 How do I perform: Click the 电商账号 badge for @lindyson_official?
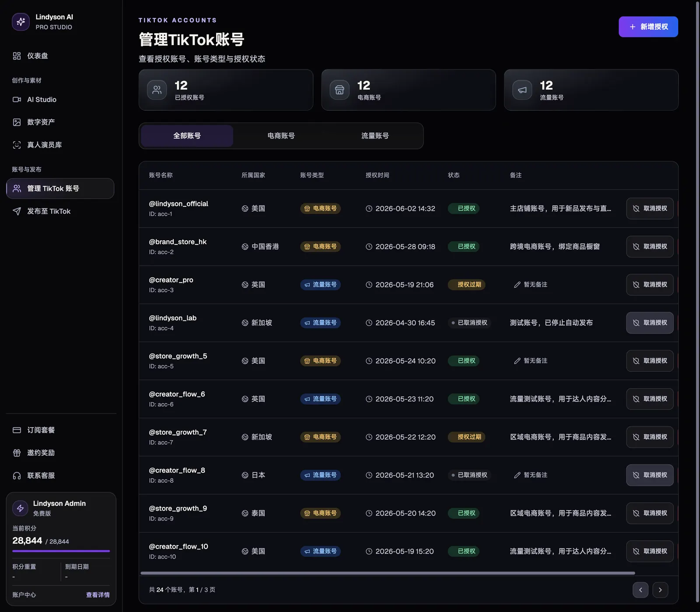[x=320, y=209]
